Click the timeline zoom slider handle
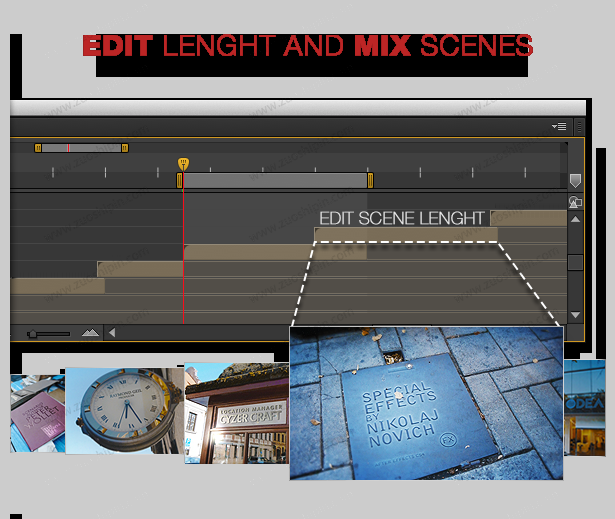Viewport: 615px width, 519px height. (33, 333)
